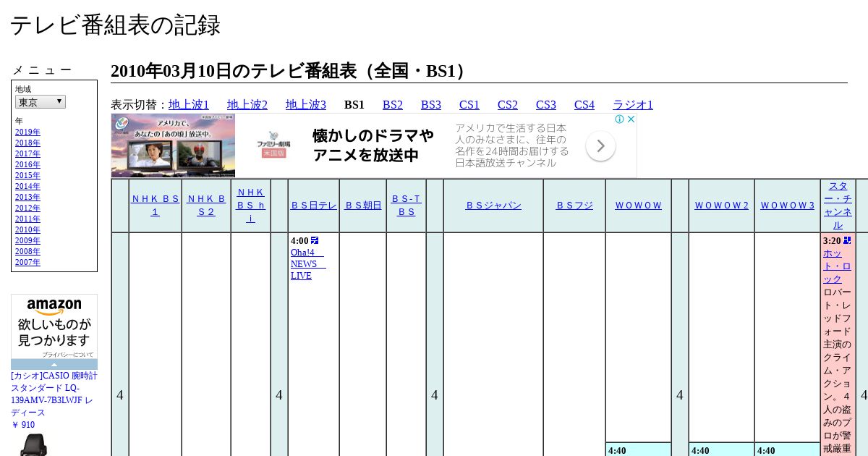Open the 2009年 year link

pos(27,240)
